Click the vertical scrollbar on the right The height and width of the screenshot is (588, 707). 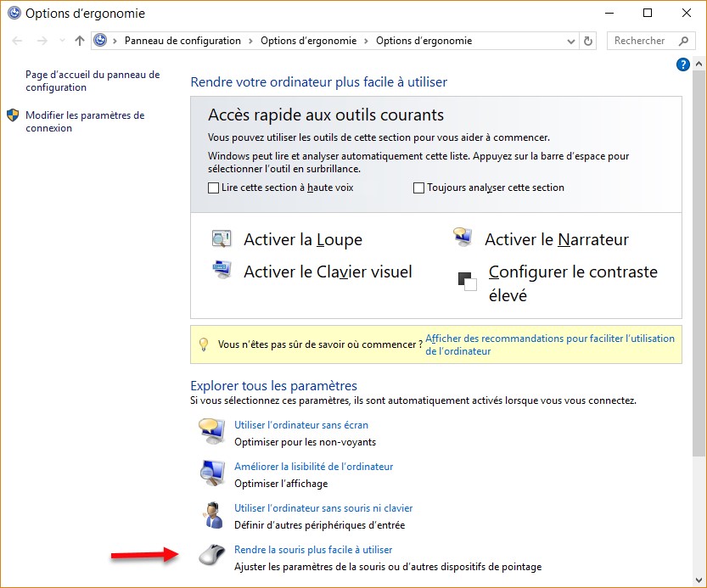pos(699,255)
